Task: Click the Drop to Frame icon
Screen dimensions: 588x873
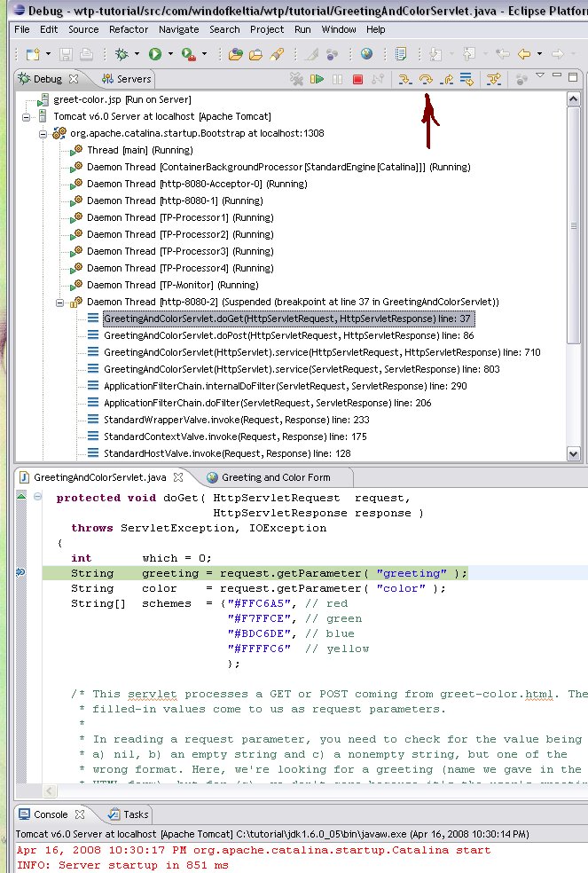Action: [x=466, y=79]
